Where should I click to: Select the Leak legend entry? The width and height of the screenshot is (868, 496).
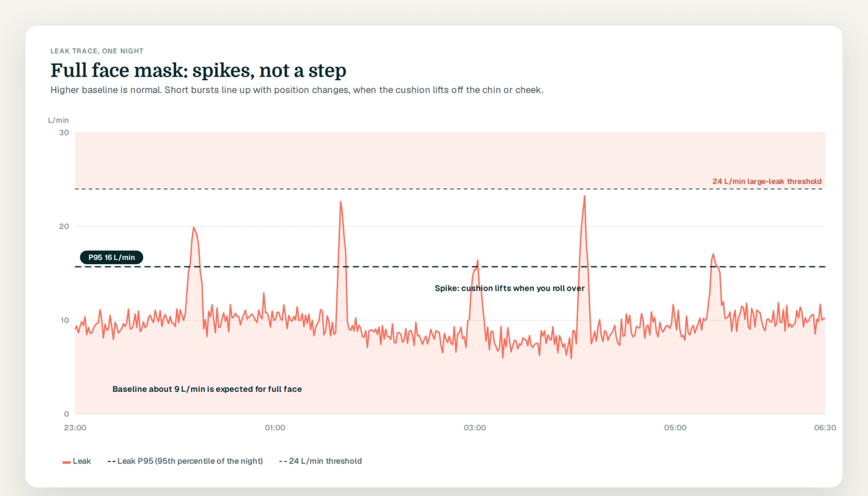tap(76, 461)
